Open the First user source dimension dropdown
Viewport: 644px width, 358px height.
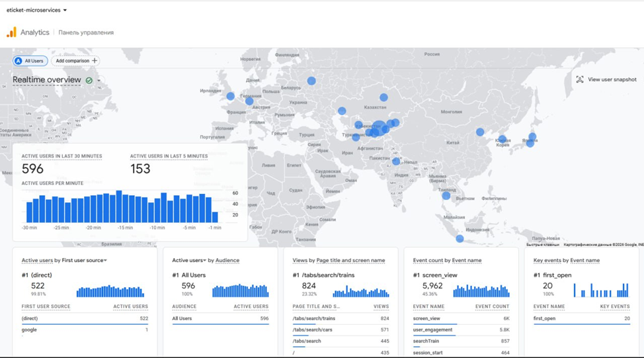pos(105,261)
